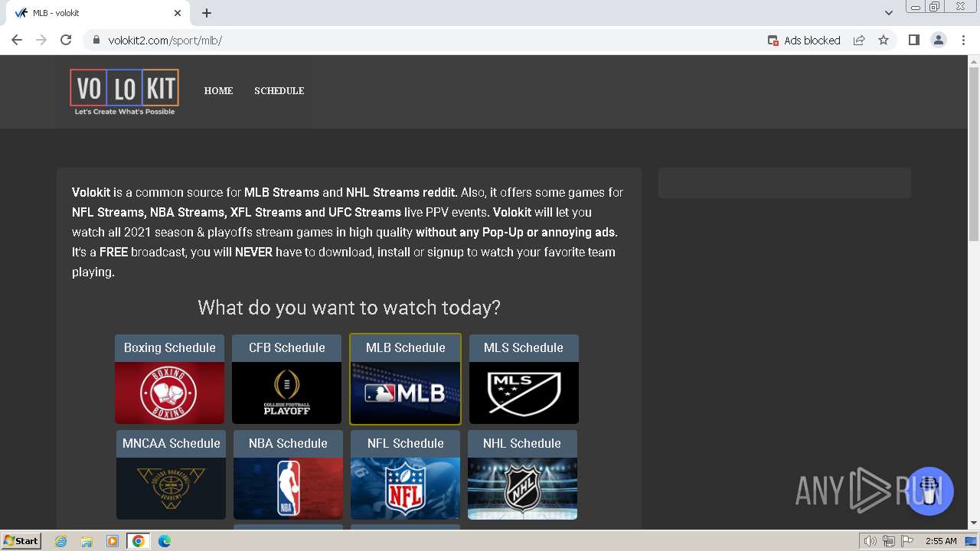The width and height of the screenshot is (980, 551).
Task: Bookmark this page with star icon
Action: 884,40
